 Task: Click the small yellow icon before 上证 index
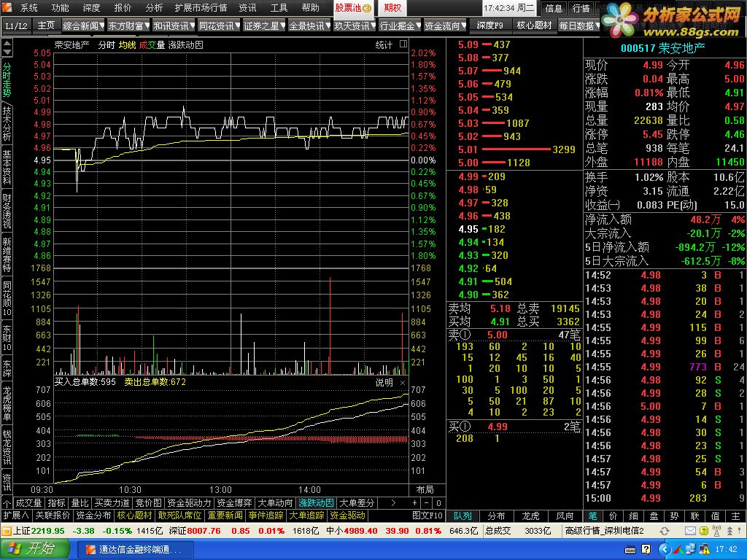[6, 531]
